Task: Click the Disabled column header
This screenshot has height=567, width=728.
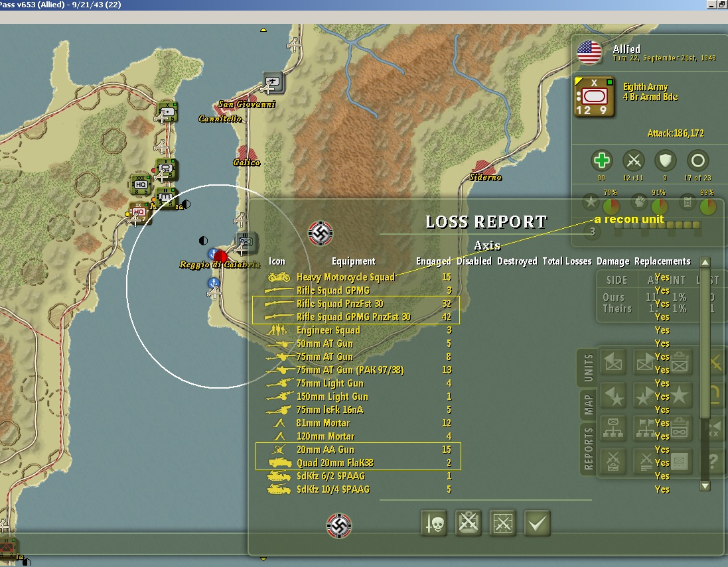Action: click(x=474, y=261)
